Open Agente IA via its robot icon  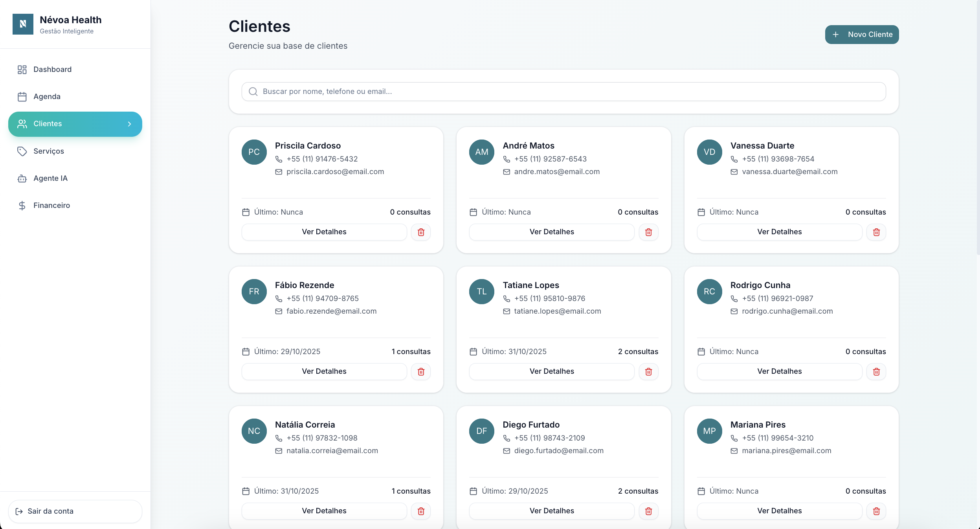click(x=22, y=178)
